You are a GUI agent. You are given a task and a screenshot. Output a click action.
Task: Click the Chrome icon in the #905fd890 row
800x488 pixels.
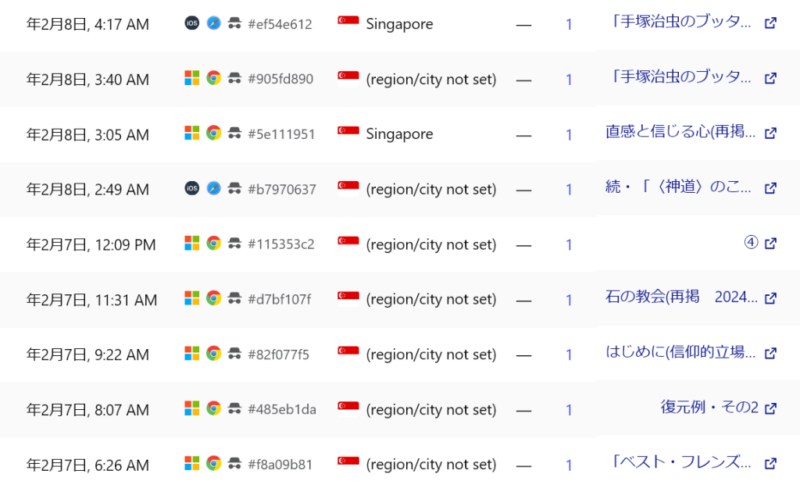tap(213, 78)
